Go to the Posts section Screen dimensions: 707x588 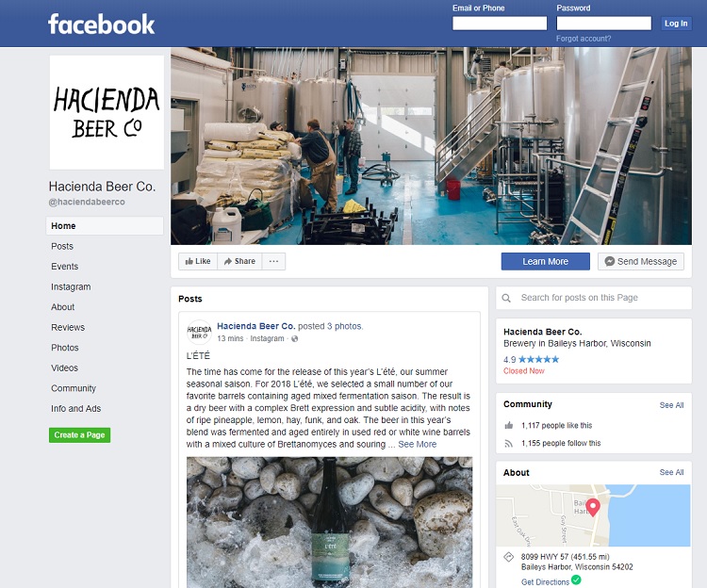[62, 247]
